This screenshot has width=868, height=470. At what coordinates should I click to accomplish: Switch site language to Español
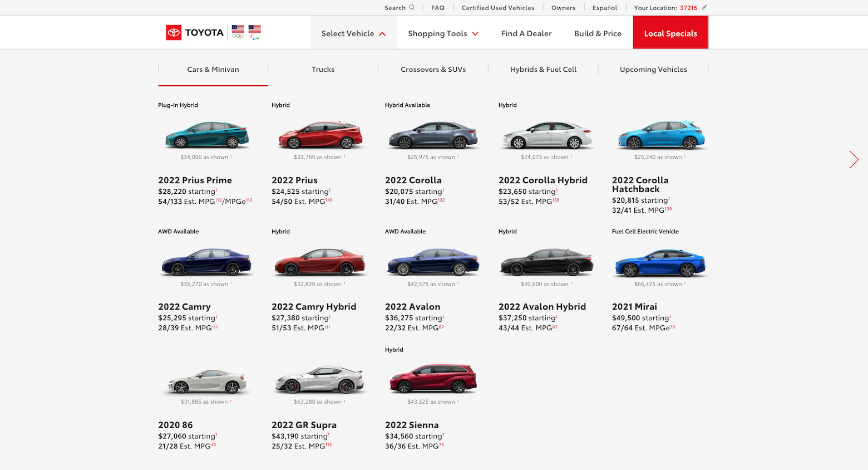604,7
